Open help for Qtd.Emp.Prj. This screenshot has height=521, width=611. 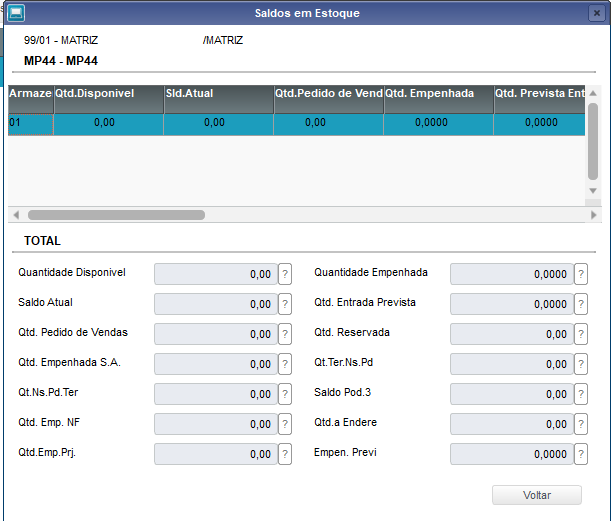point(285,454)
